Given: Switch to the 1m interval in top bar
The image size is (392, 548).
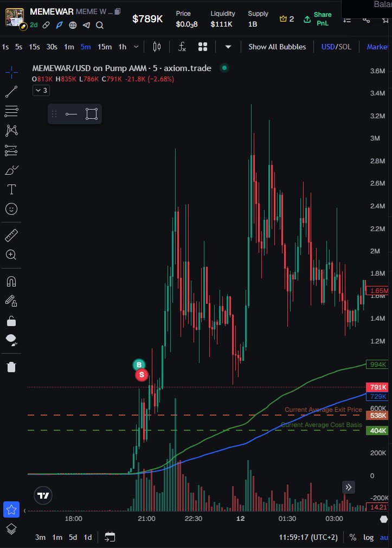Looking at the screenshot, I should click(x=69, y=47).
